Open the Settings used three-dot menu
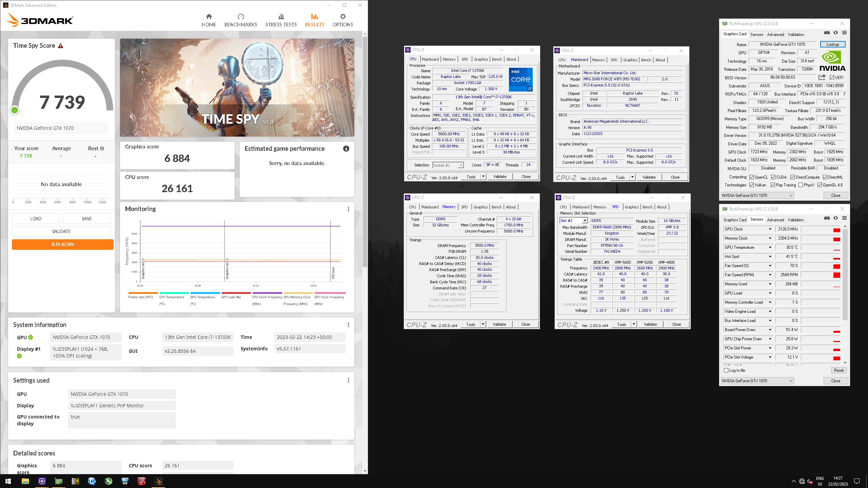The height and width of the screenshot is (488, 868). [348, 380]
